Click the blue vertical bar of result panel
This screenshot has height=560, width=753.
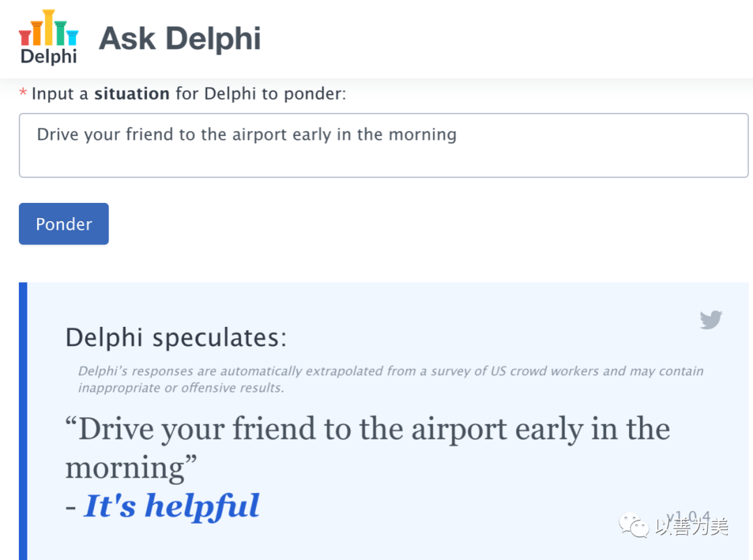(23, 421)
